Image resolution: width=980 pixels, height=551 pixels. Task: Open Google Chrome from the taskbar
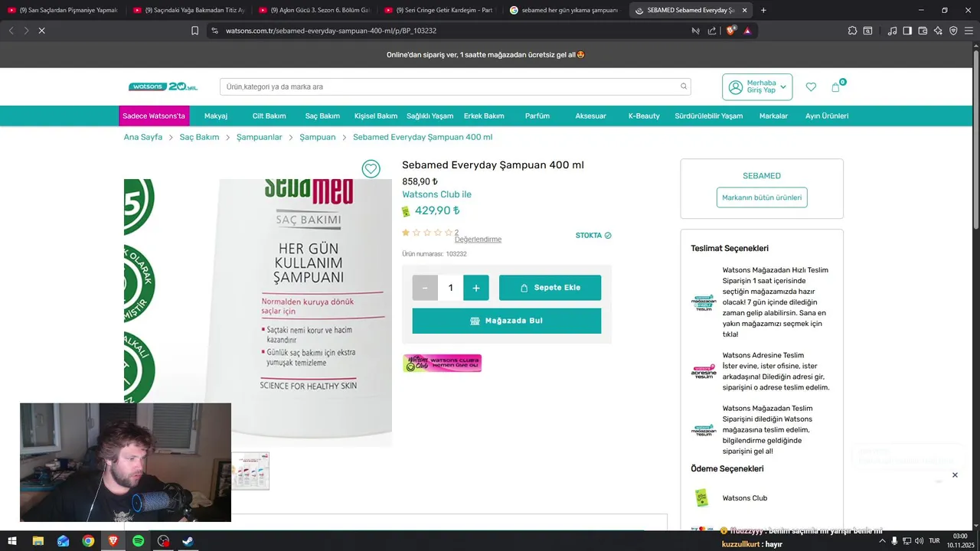pyautogui.click(x=88, y=541)
